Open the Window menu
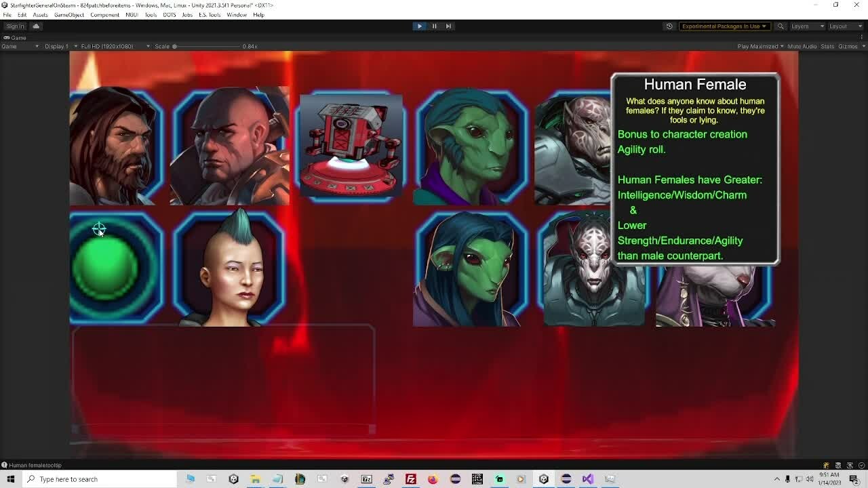The height and width of the screenshot is (488, 868). pyautogui.click(x=236, y=15)
